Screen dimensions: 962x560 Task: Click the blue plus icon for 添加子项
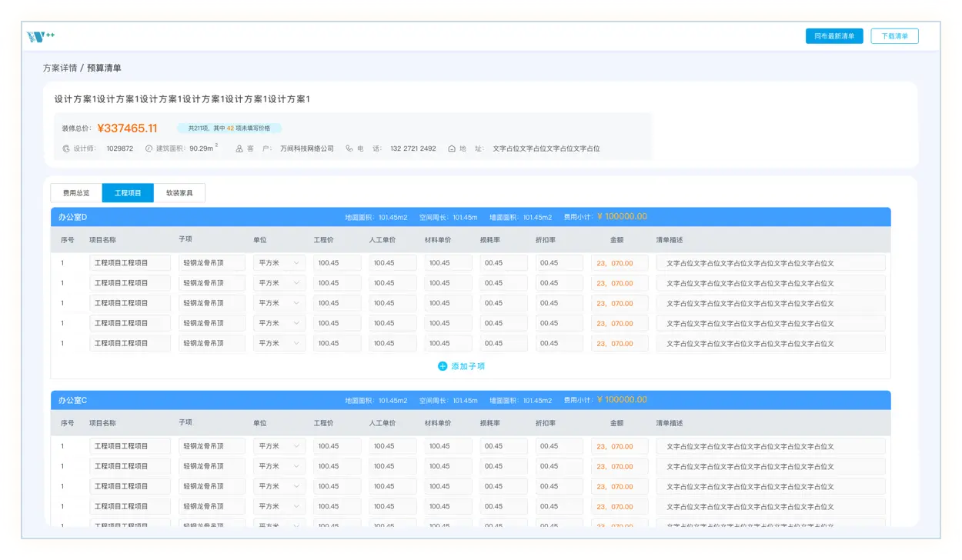[x=443, y=366]
